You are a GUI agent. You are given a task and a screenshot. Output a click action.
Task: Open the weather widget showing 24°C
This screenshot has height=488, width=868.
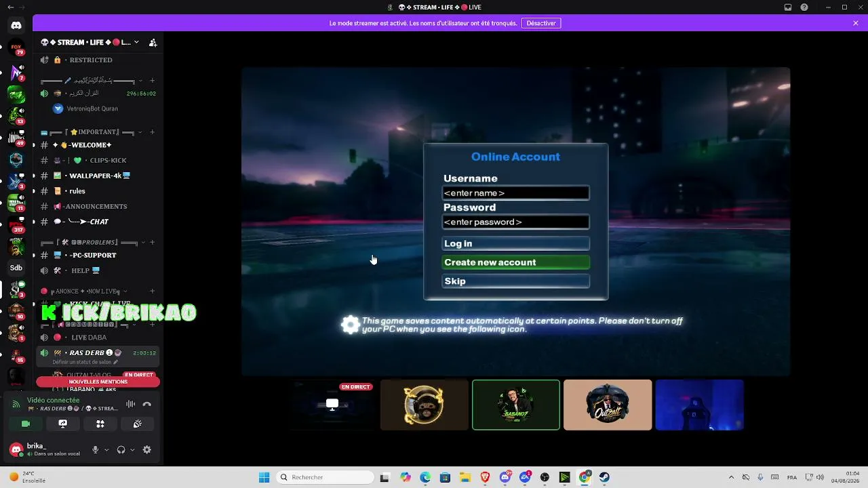pos(28,477)
